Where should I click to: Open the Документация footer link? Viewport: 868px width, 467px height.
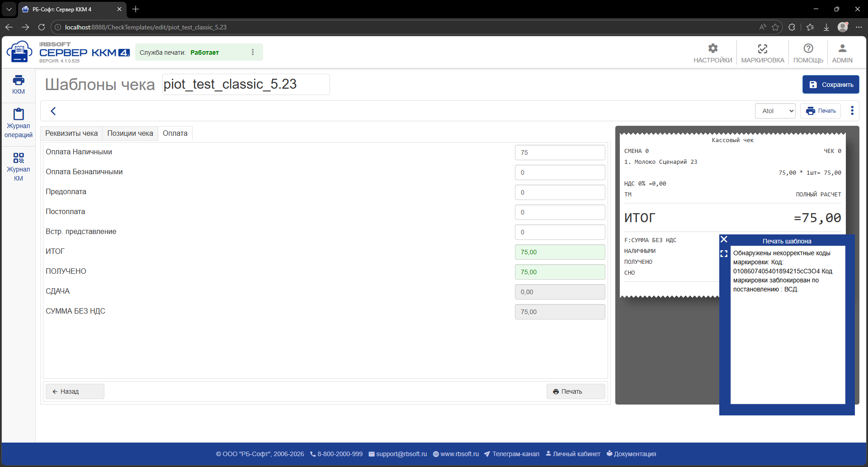pos(631,454)
